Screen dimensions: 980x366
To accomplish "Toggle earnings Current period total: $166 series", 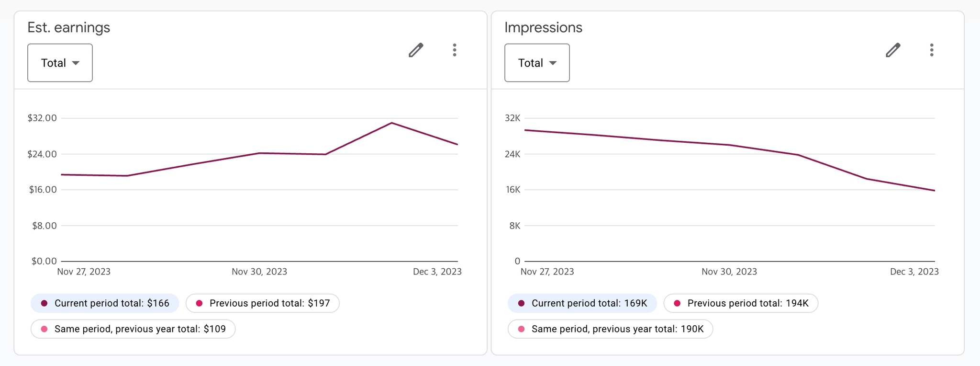I will click(x=105, y=303).
